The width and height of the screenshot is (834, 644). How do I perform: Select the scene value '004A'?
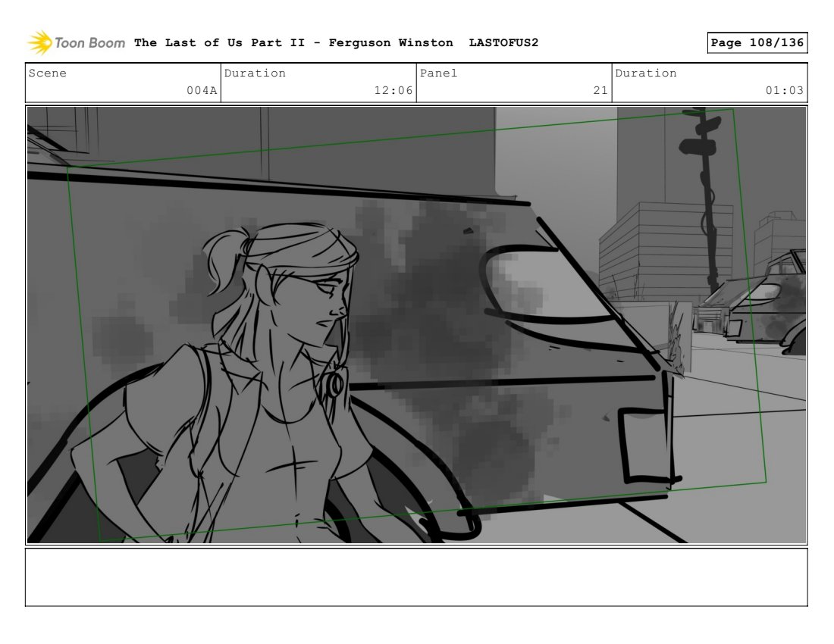pyautogui.click(x=202, y=90)
